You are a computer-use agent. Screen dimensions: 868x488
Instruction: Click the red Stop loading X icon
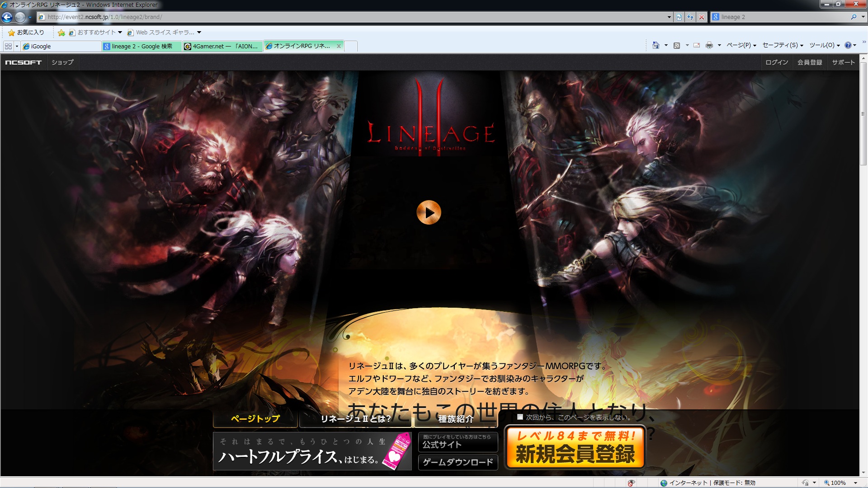point(702,17)
